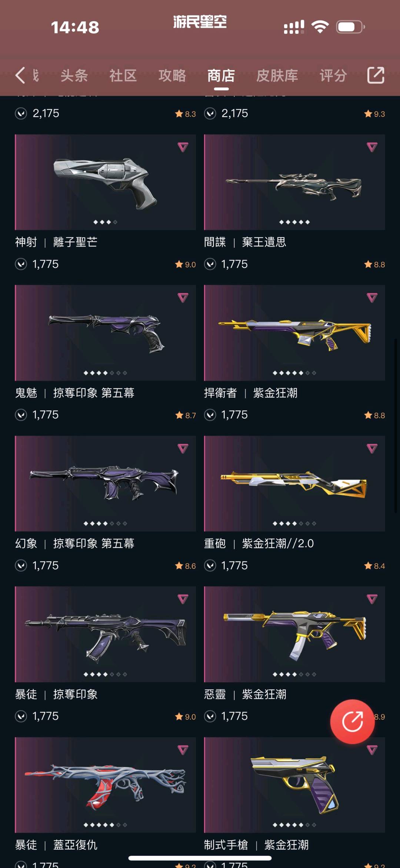Tap the purple triangle on 神射 離子聖芒 card
Viewport: 400px width, 868px height.
(x=183, y=147)
